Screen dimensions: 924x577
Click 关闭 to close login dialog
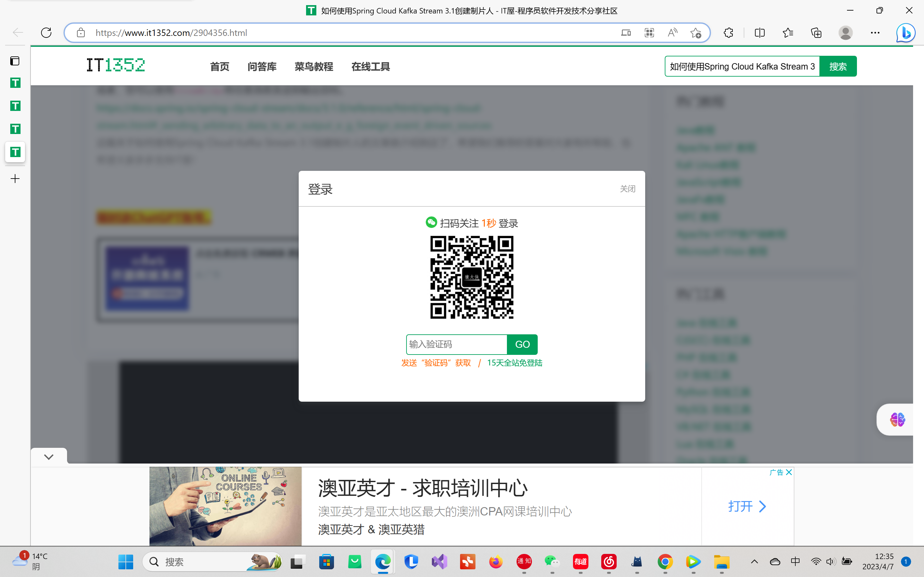627,189
